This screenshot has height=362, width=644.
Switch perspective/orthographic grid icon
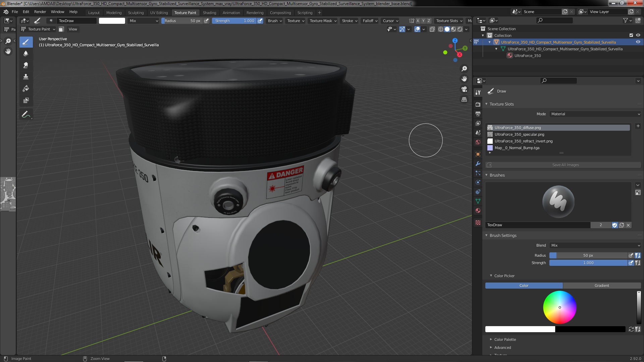pyautogui.click(x=464, y=100)
